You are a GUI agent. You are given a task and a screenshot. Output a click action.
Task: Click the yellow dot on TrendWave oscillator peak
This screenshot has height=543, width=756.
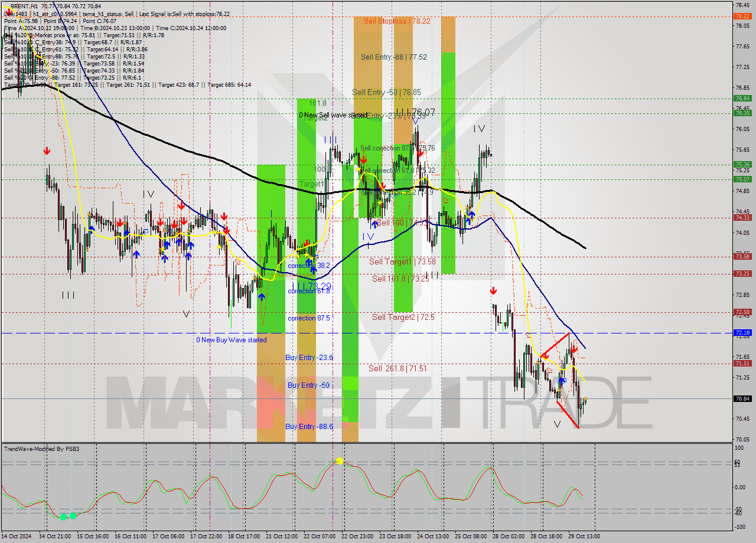(340, 460)
